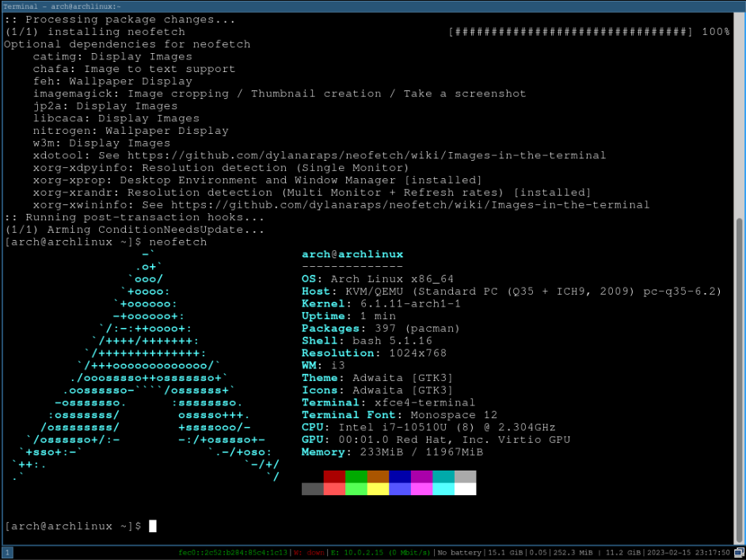This screenshot has height=560, width=746.
Task: Click the terminal window title bar
Action: click(373, 6)
